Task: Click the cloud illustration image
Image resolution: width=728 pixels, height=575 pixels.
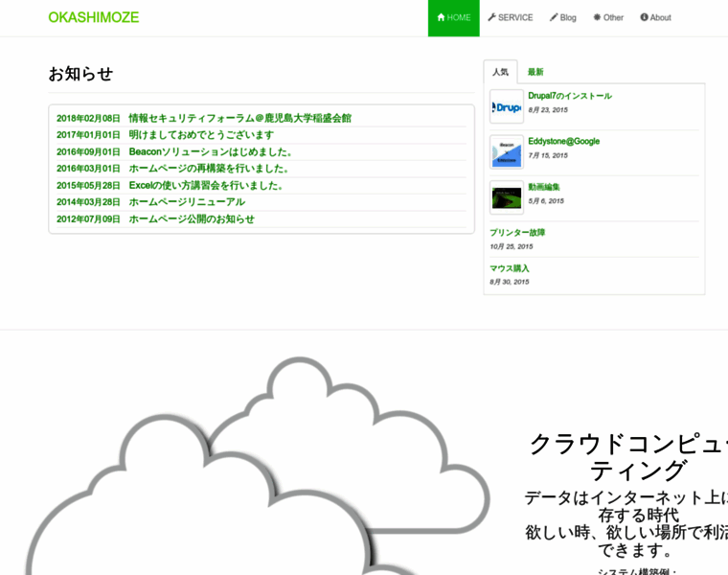Action: [258, 466]
